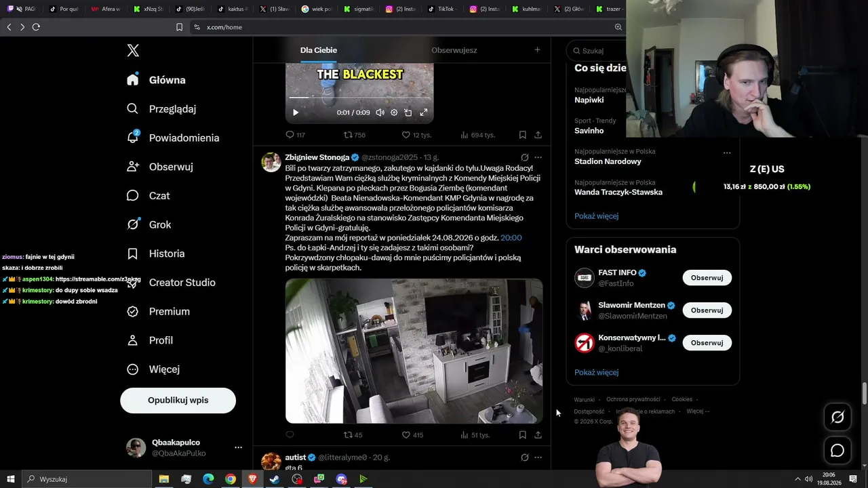Image resolution: width=868 pixels, height=488 pixels.
Task: Open the floating Grok button
Action: tap(837, 418)
